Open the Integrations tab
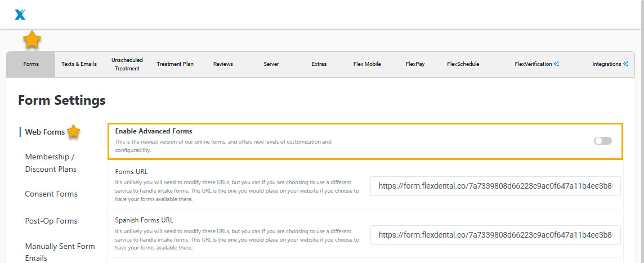Screen dimensions: 644x263 610,64
